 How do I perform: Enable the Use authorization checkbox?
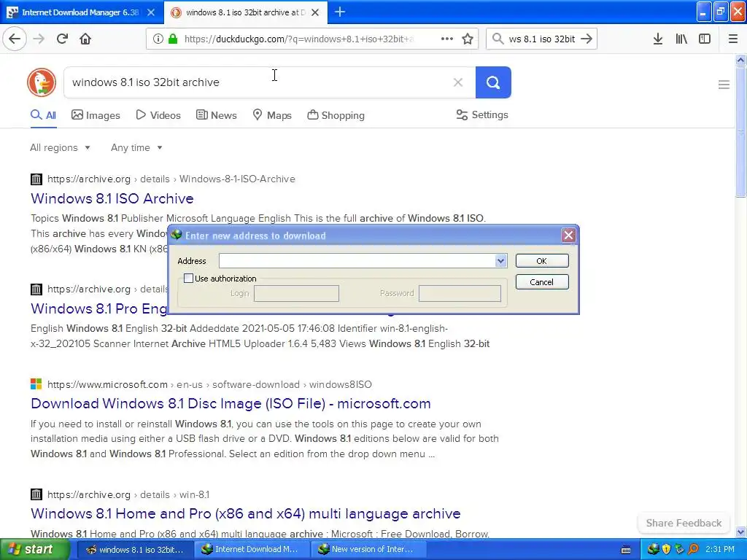coord(189,278)
